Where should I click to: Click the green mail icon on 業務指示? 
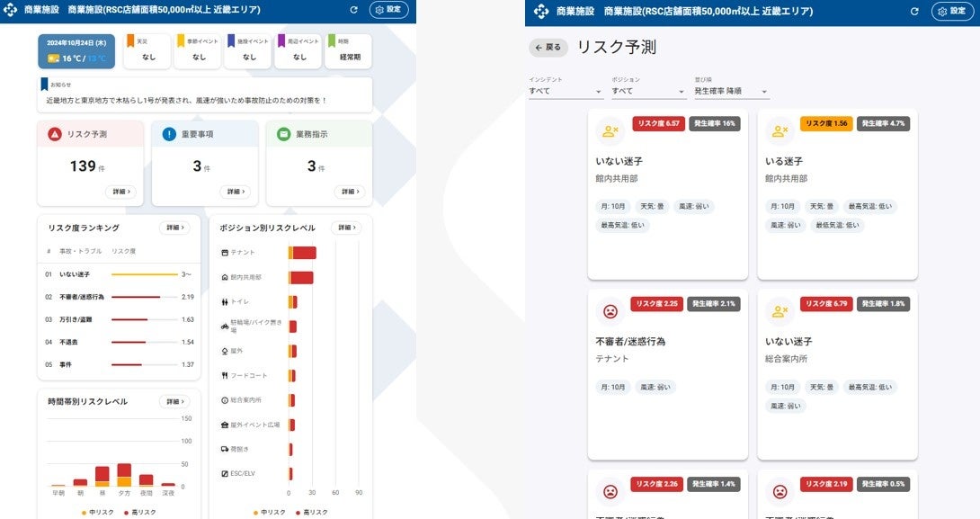284,134
